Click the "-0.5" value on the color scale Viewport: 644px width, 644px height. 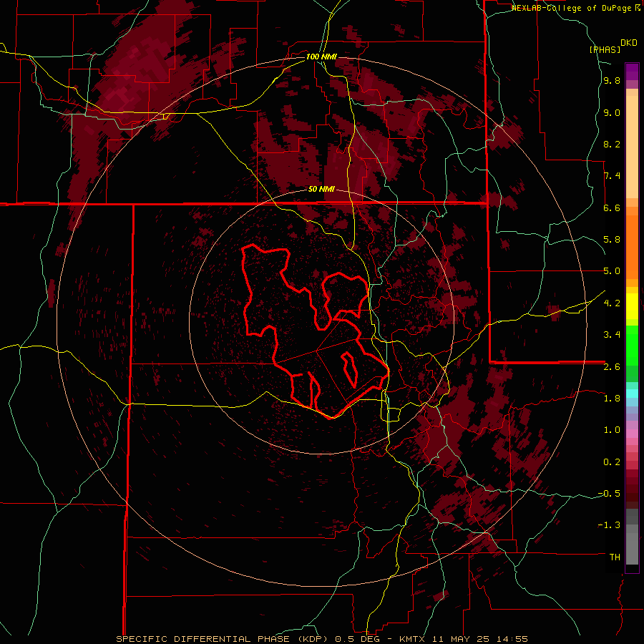tap(609, 494)
